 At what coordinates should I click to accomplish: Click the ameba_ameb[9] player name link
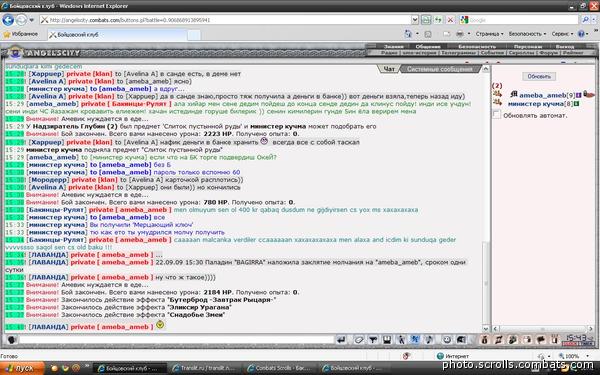coord(547,95)
